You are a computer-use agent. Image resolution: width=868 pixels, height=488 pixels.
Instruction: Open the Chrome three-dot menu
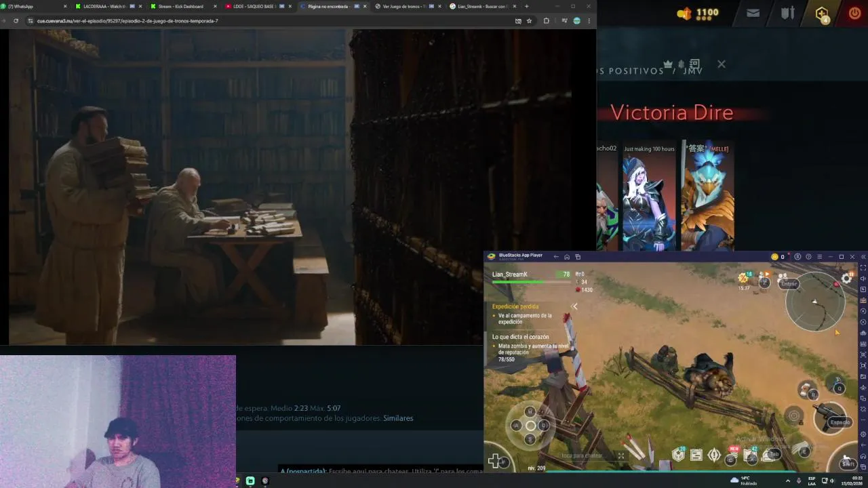[589, 21]
